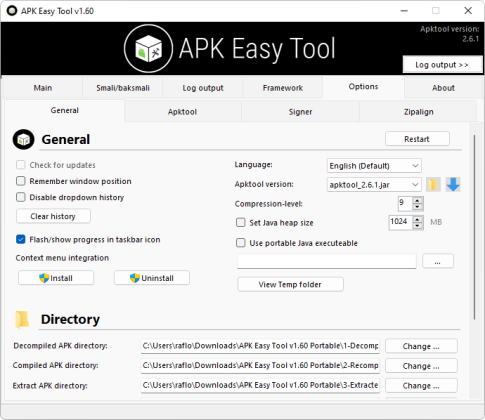Viewport: 485px width, 420px height.
Task: Open the Log output tab
Action: [x=203, y=88]
